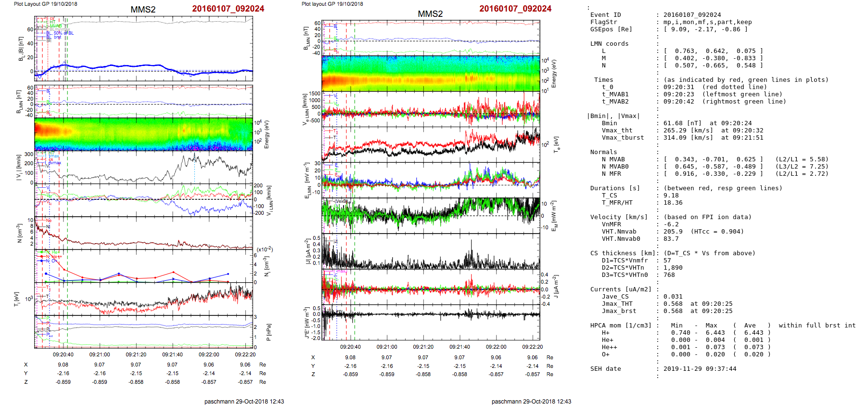Click the LMN coords heading
This screenshot has height=405, width=868.
pyautogui.click(x=609, y=44)
